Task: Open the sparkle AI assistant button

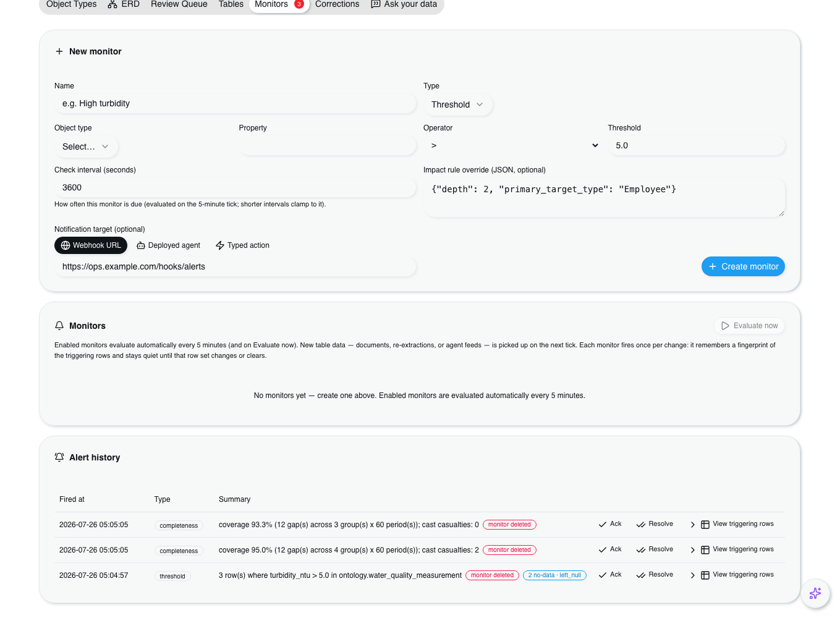Action: [815, 593]
